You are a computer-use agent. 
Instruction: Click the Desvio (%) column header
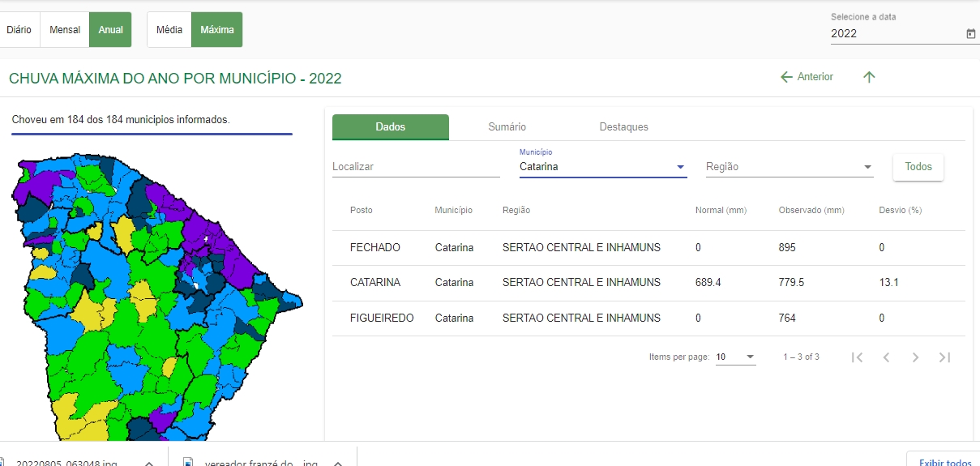tap(901, 211)
